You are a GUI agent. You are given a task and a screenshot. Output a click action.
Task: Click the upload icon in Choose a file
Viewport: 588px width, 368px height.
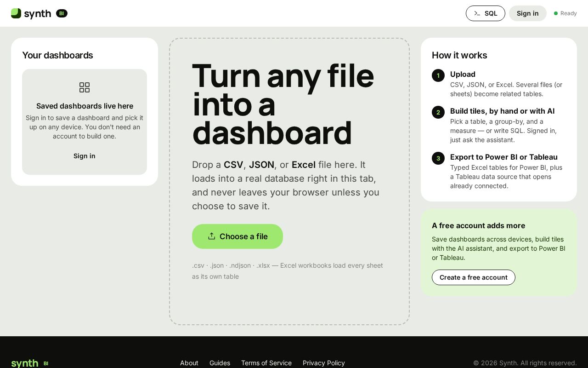pos(211,236)
